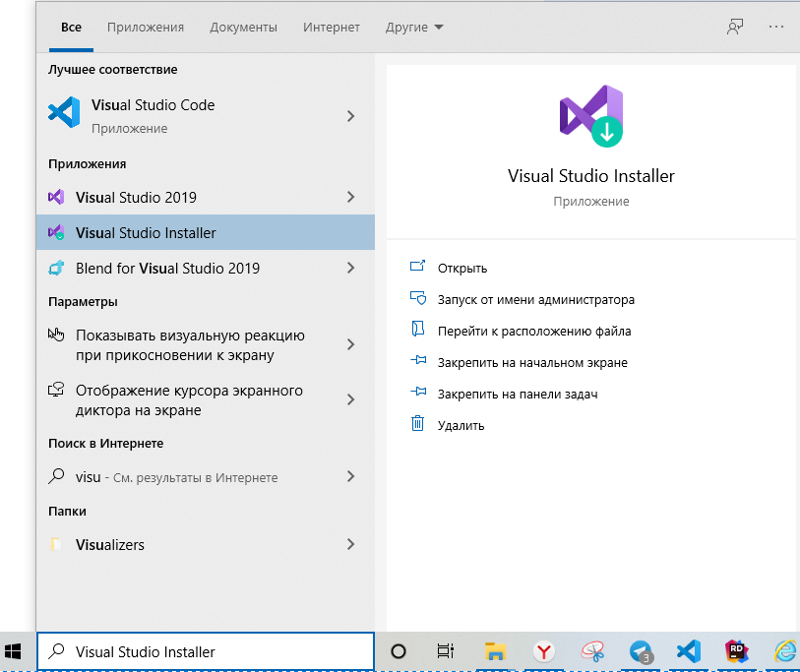The width and height of the screenshot is (800, 672).
Task: Click the Открыть open icon
Action: coord(418,266)
